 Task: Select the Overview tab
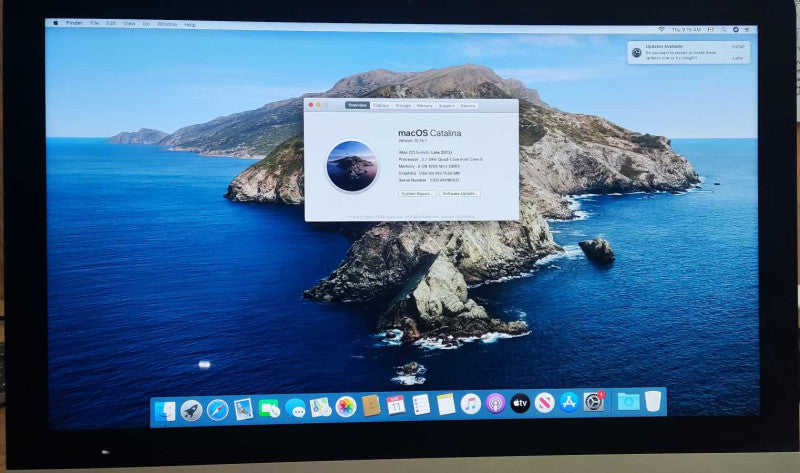point(357,105)
